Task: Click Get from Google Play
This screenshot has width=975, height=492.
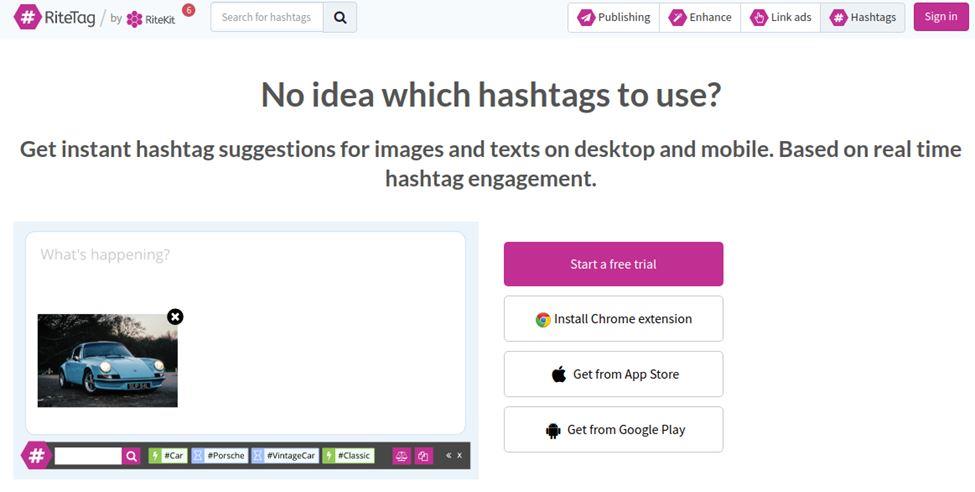Action: pyautogui.click(x=614, y=430)
